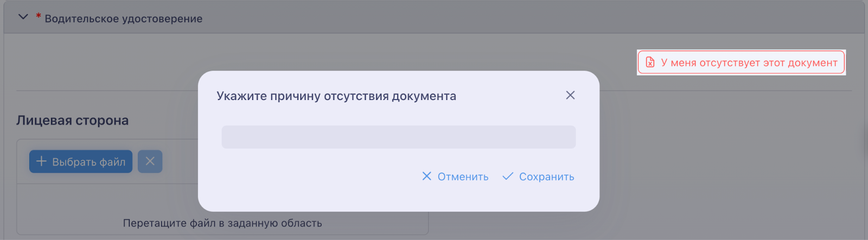The height and width of the screenshot is (240, 868).
Task: Click the Выбрать файл button label
Action: 89,162
